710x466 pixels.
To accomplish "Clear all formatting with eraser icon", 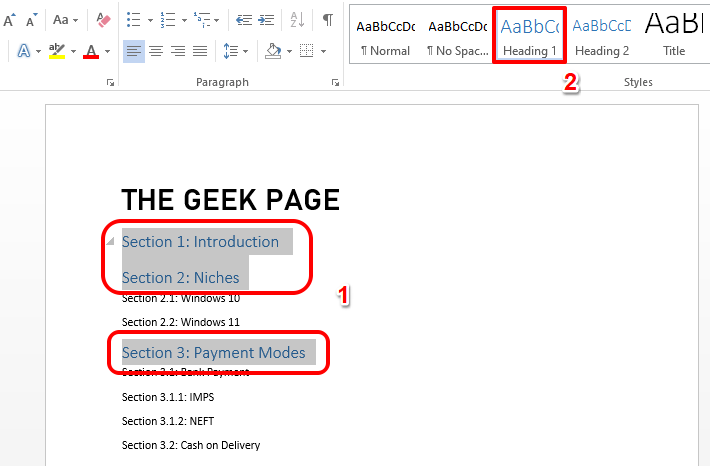I will (104, 20).
